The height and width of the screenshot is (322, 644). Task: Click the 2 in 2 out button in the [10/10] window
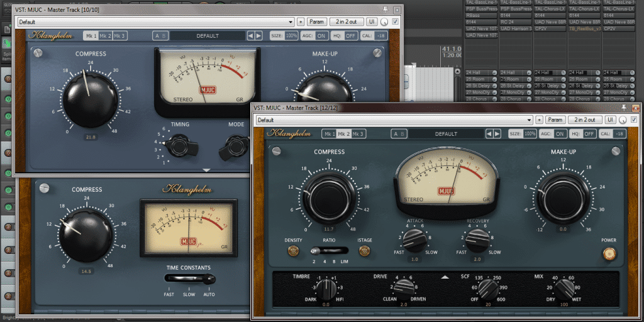[347, 22]
